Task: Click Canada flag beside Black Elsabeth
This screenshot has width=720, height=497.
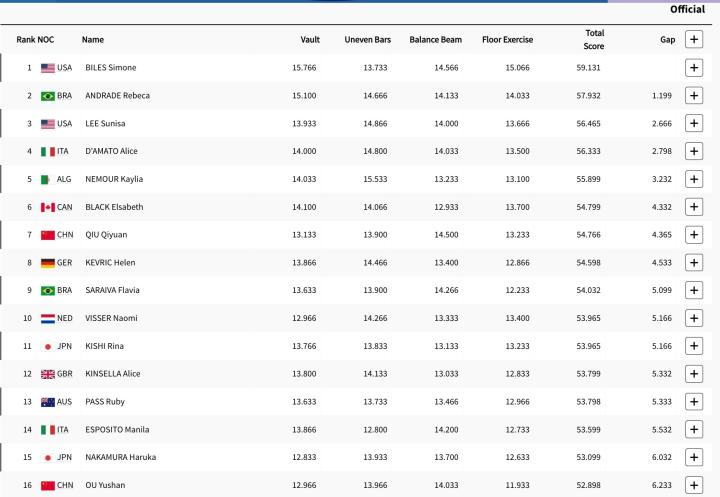Action: pos(48,207)
